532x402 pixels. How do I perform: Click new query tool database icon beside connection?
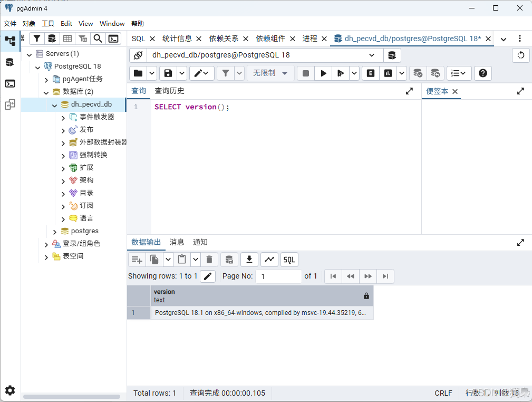pos(392,55)
